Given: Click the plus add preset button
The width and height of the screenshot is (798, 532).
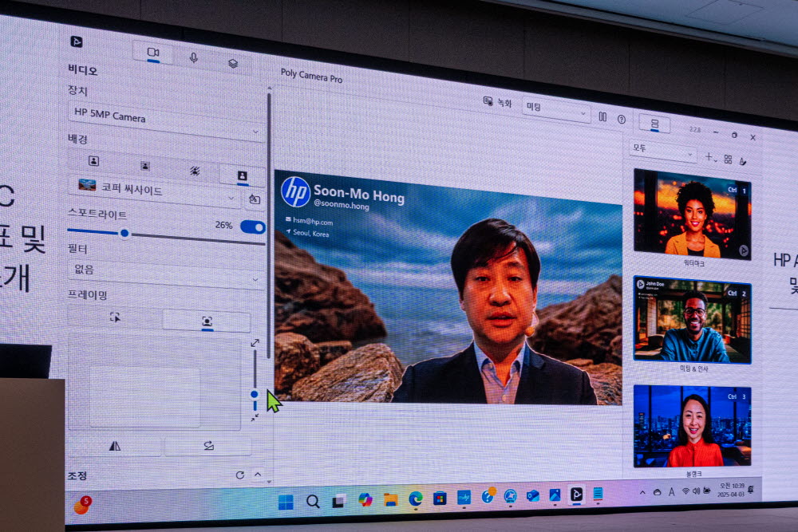Looking at the screenshot, I should pyautogui.click(x=710, y=157).
